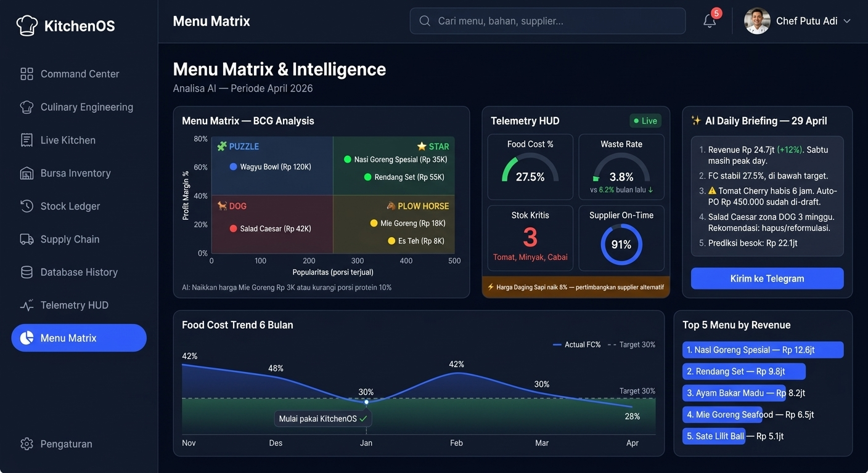Open the Command Center from sidebar
Screen dimensions: 868x473
[x=27, y=73]
